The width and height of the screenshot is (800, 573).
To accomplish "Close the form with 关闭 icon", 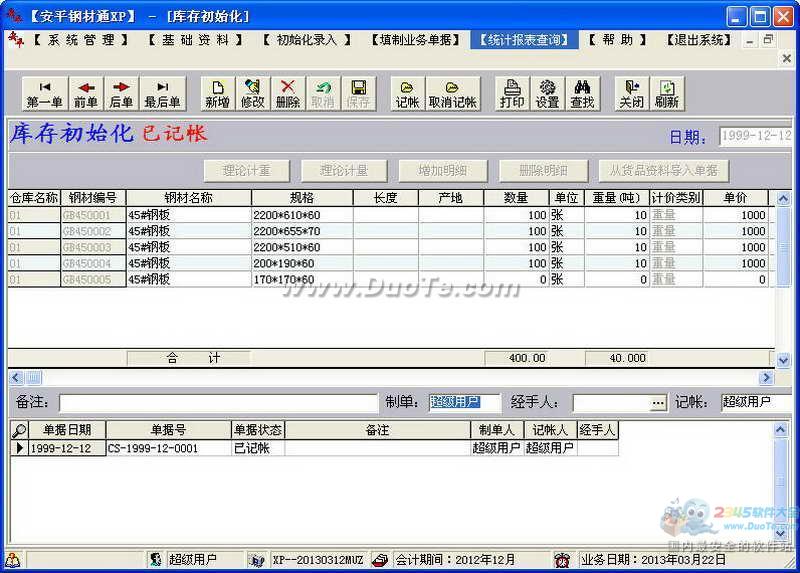I will tap(632, 94).
